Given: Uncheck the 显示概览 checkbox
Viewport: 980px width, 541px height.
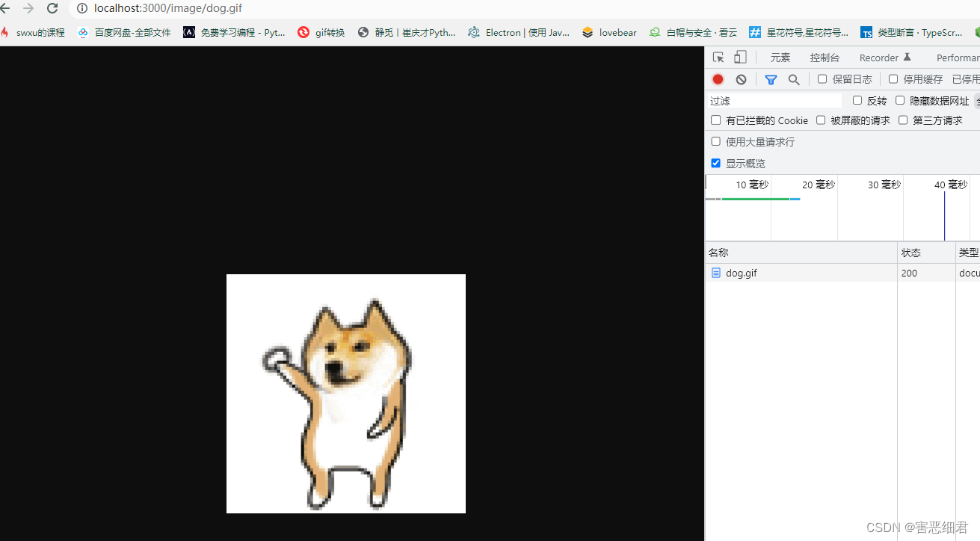Looking at the screenshot, I should tap(715, 163).
